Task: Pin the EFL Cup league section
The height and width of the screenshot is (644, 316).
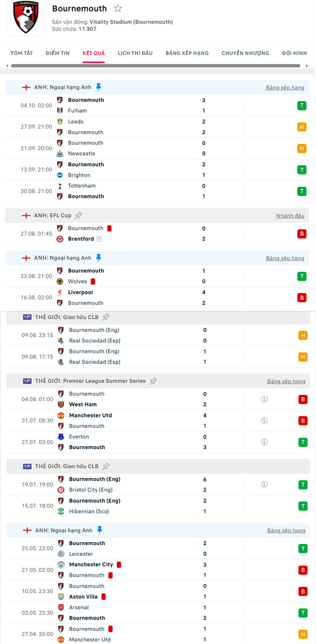Action: pos(78,215)
